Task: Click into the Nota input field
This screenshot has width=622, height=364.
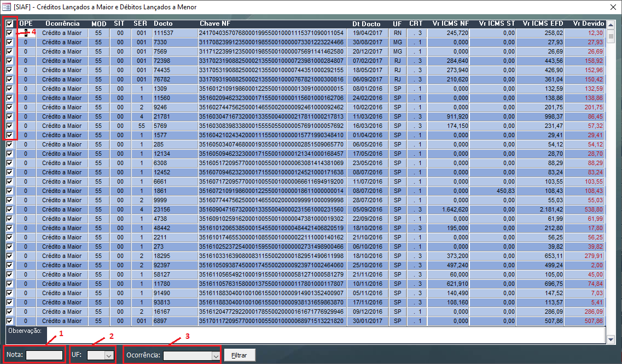Action: pyautogui.click(x=44, y=355)
